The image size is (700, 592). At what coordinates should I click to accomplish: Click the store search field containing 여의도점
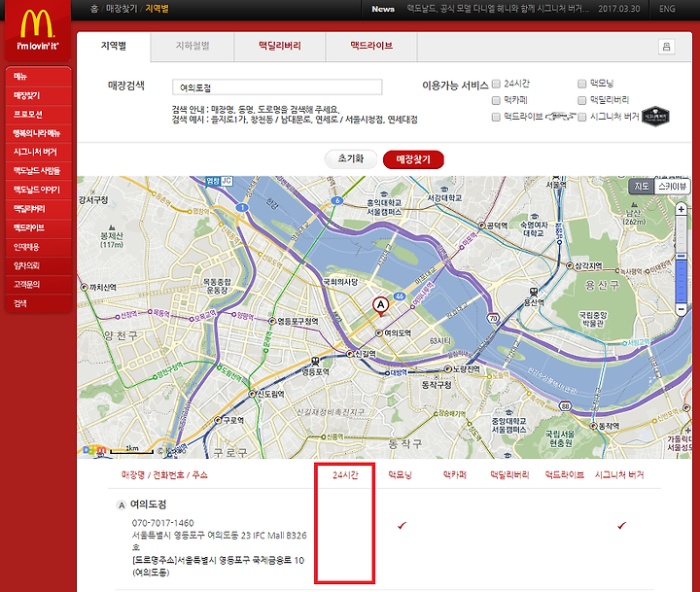coord(277,87)
